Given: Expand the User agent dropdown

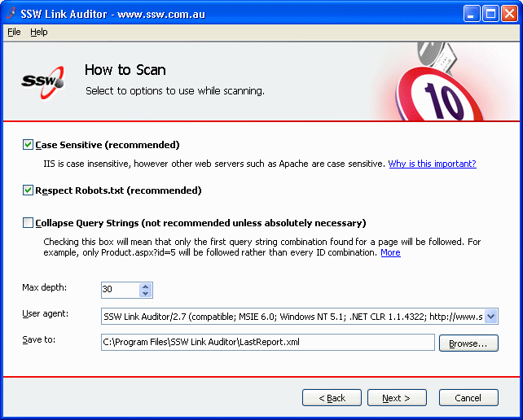Looking at the screenshot, I should 491,317.
